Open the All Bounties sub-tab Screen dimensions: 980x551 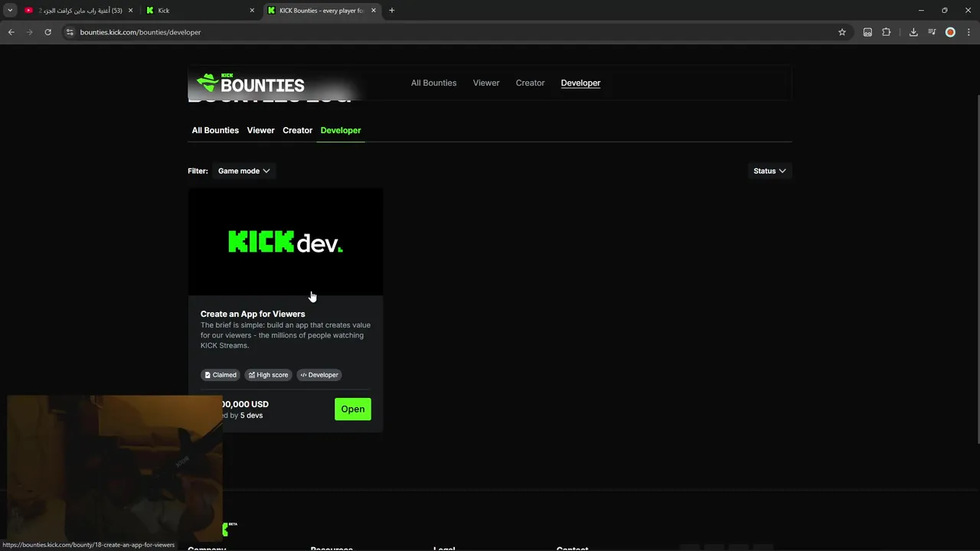215,130
